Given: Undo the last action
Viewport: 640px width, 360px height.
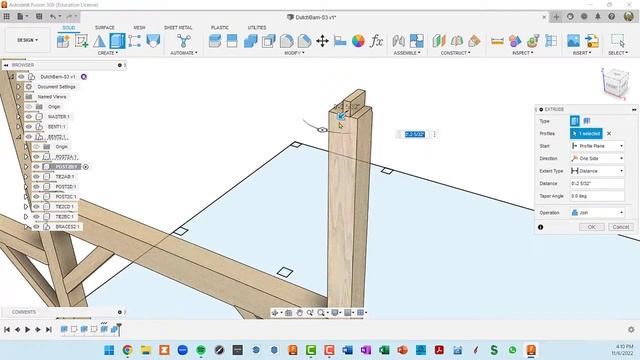Looking at the screenshot, I should 53,17.
